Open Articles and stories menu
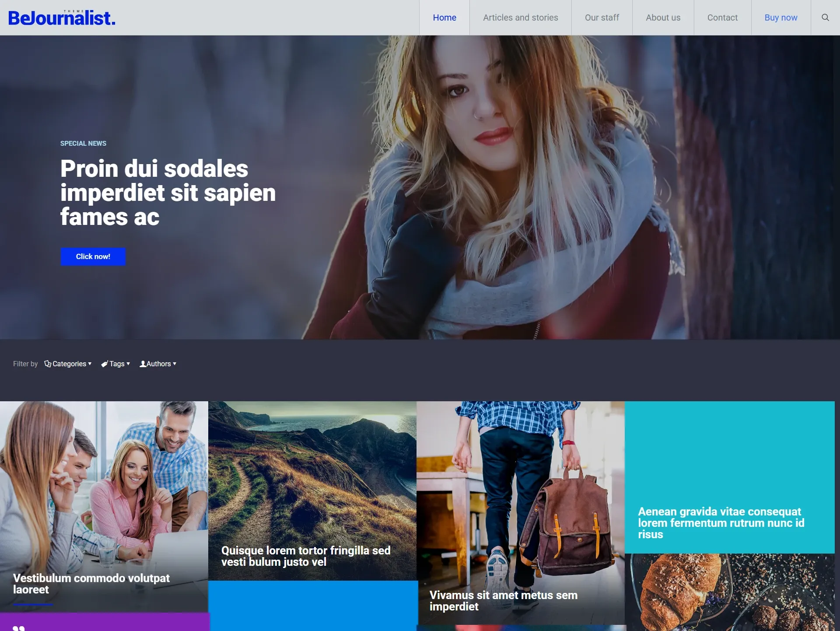Image resolution: width=840 pixels, height=631 pixels. click(521, 18)
